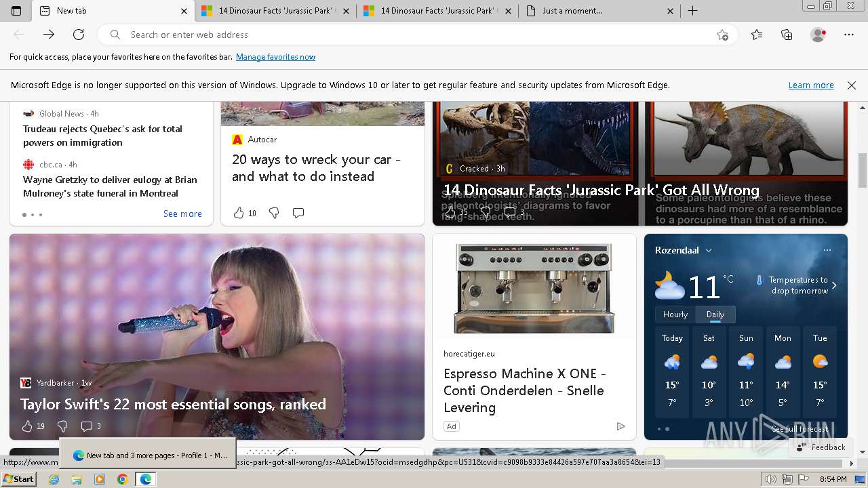Dislike the Autocar car article
This screenshot has width=868, height=488.
pos(274,213)
